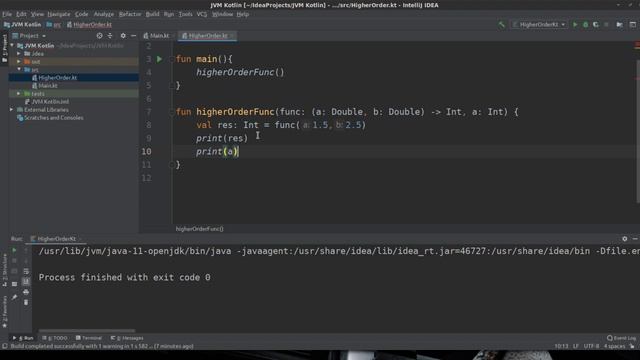Expand the tests folder
The image size is (640, 360).
point(19,93)
